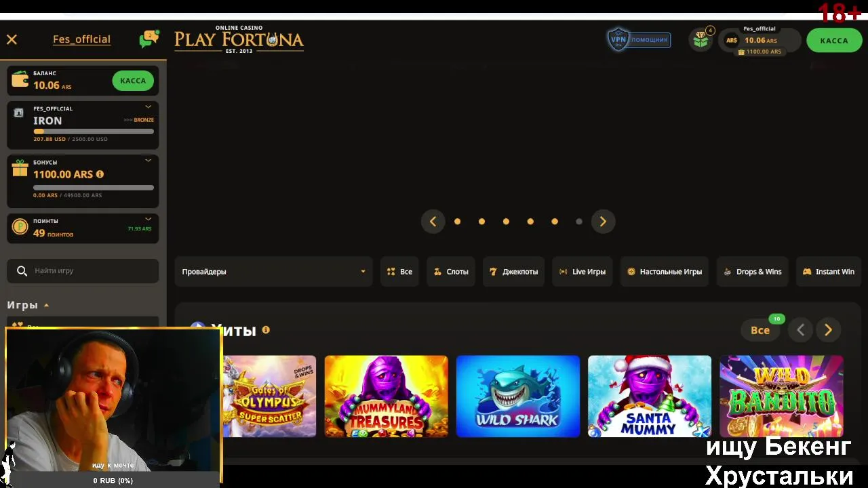Show previous games in Хиты carousel

pyautogui.click(x=800, y=330)
